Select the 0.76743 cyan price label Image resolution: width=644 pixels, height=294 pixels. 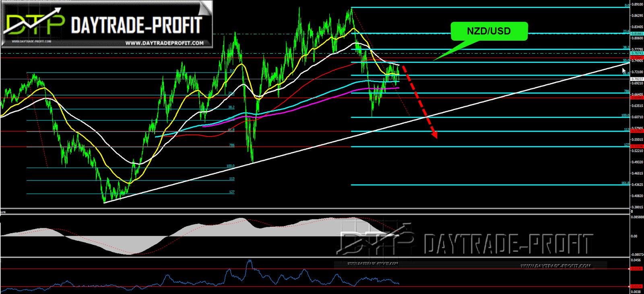coord(637,53)
